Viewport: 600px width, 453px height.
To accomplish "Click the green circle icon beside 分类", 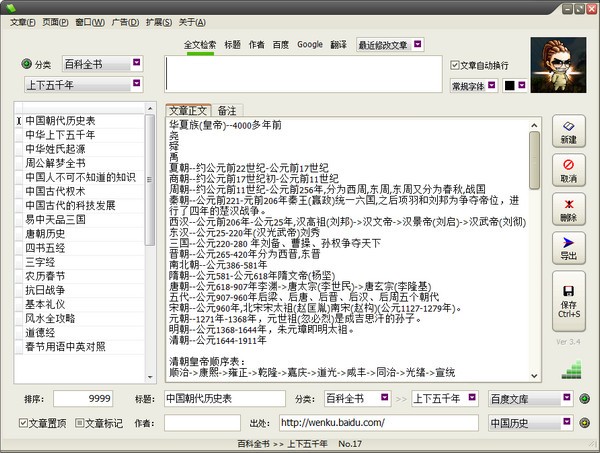I will click(27, 64).
